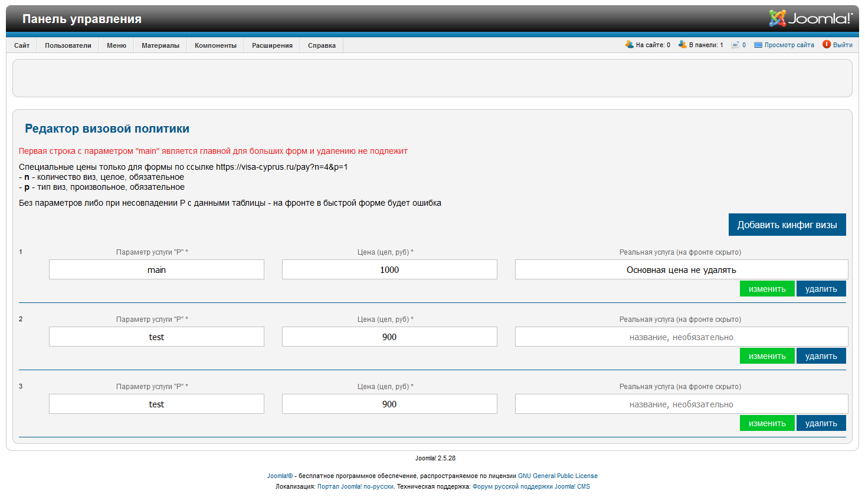The image size is (865, 504).
Task: Click the 'Редактор визовой политики' heading
Action: click(107, 129)
